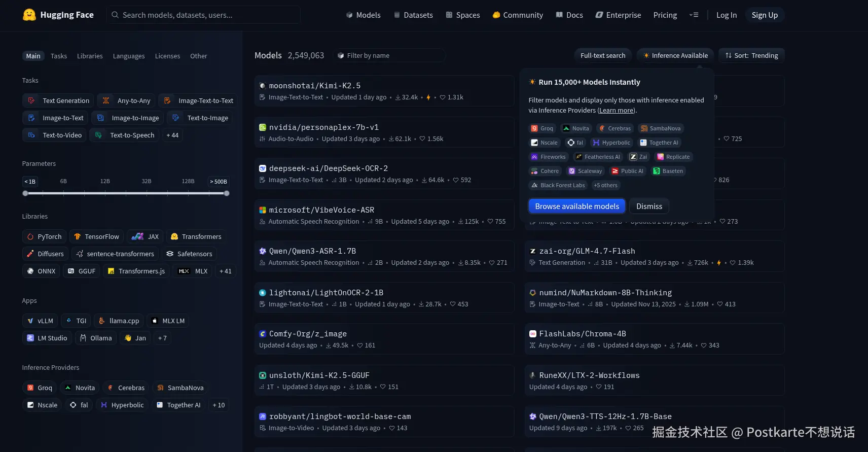Switch to the Libraries filter tab
The width and height of the screenshot is (868, 452).
pos(90,56)
